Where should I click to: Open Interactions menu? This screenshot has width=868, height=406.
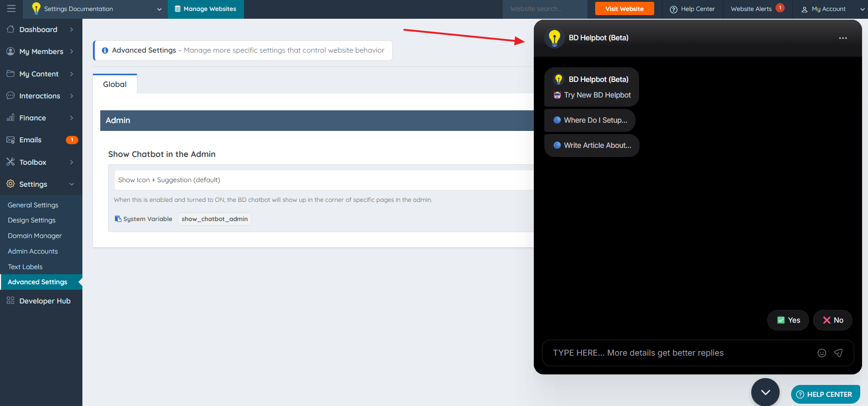[x=40, y=96]
